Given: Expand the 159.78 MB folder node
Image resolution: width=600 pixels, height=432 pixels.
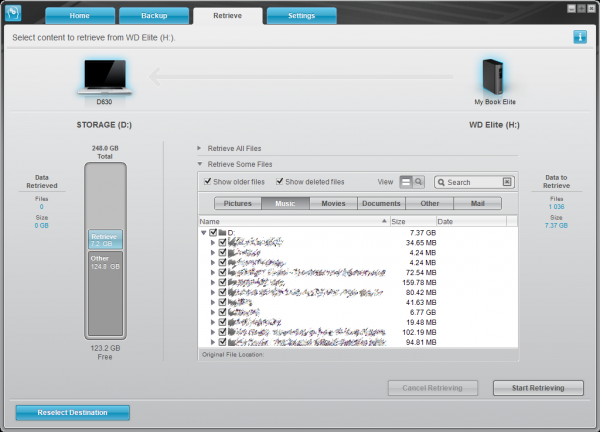Looking at the screenshot, I should [213, 282].
